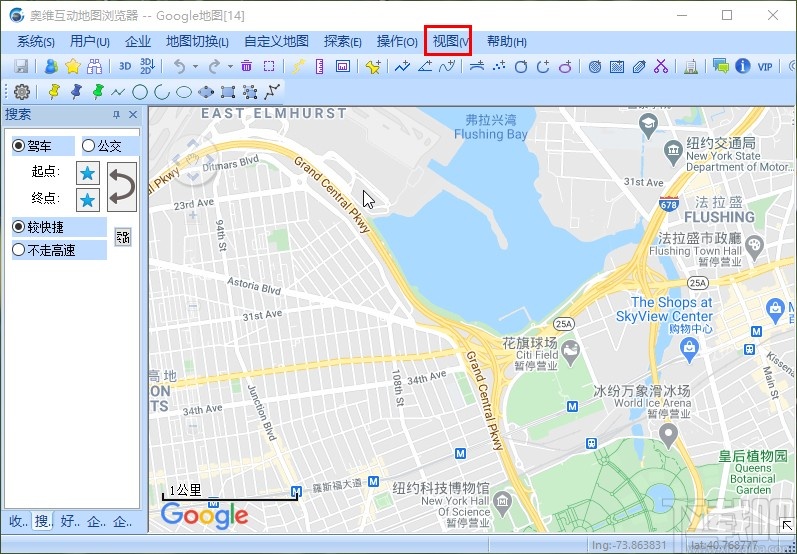Pin the 搜索 panel
The height and width of the screenshot is (554, 797).
click(116, 115)
